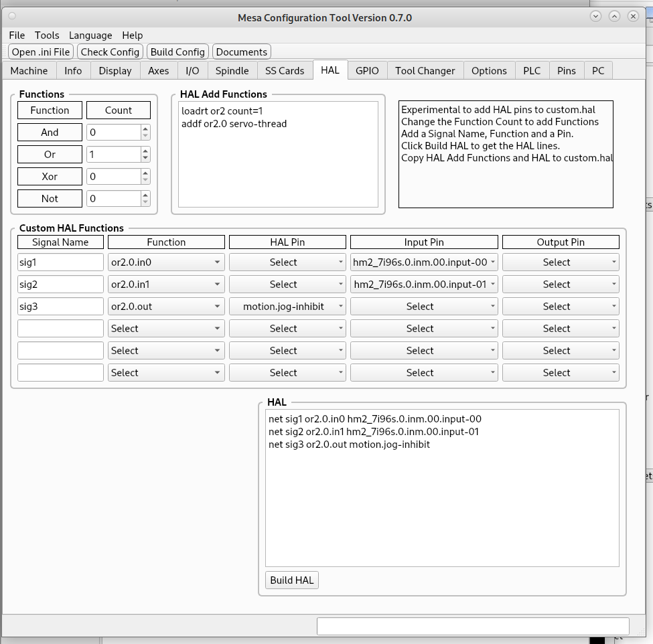The width and height of the screenshot is (653, 644).
Task: Click the 'net sig1 or2.0.in0' HAL line
Action: [x=375, y=419]
